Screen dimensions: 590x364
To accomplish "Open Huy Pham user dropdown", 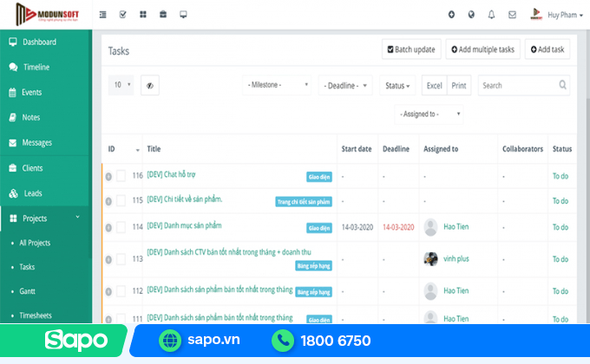I will tap(565, 15).
